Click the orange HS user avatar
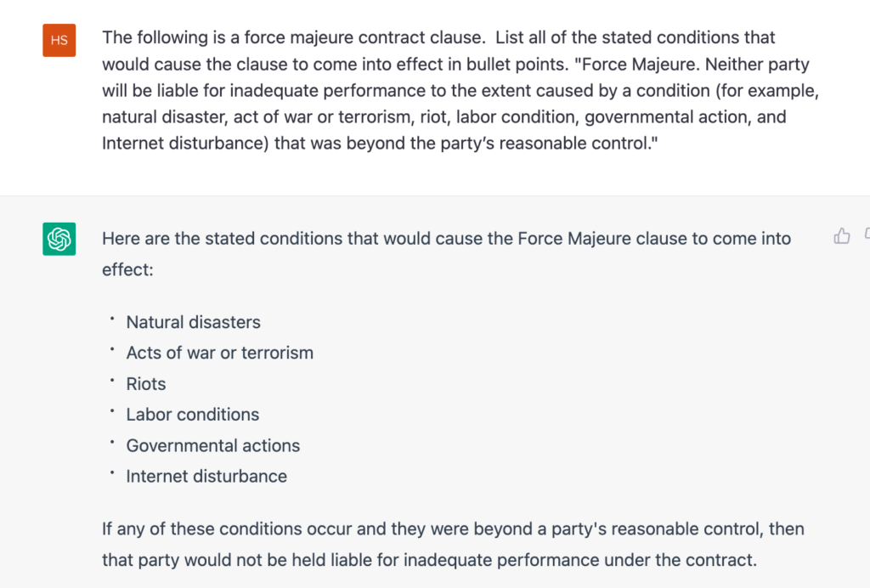The height and width of the screenshot is (588, 870). point(59,40)
